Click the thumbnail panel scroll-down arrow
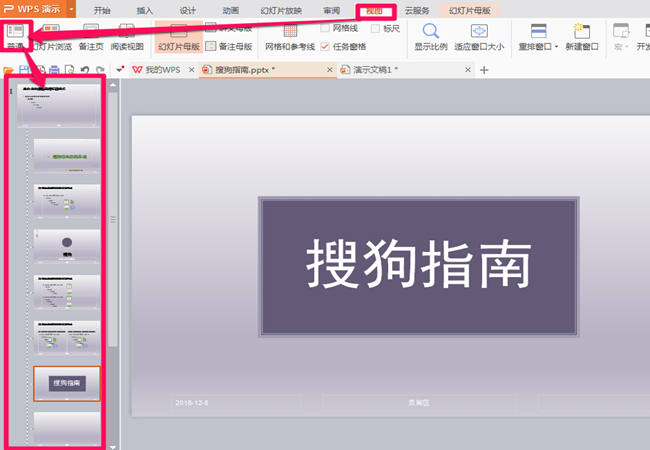The height and width of the screenshot is (450, 650). 112,447
